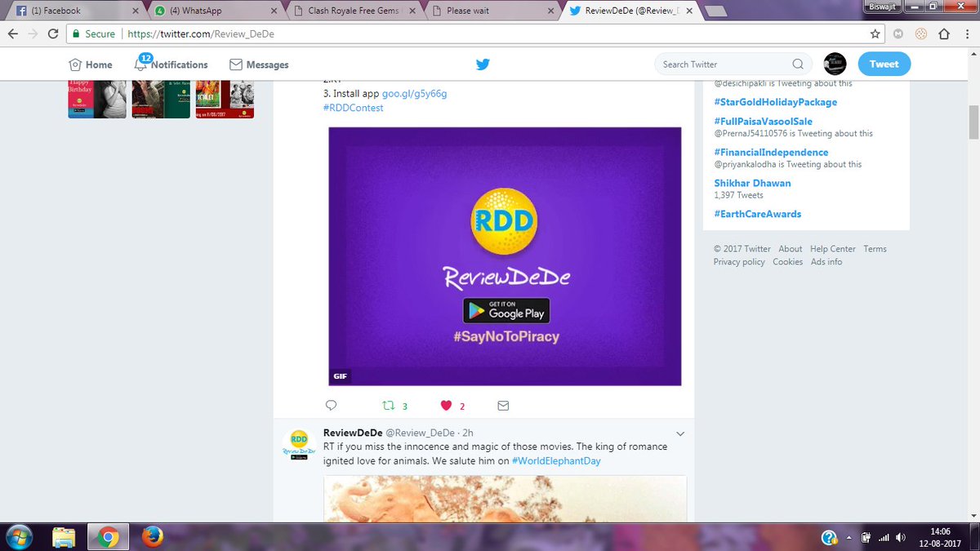Expand options chevron on WorldElephantDay tweet
Viewport: 980px width, 551px height.
click(x=680, y=433)
